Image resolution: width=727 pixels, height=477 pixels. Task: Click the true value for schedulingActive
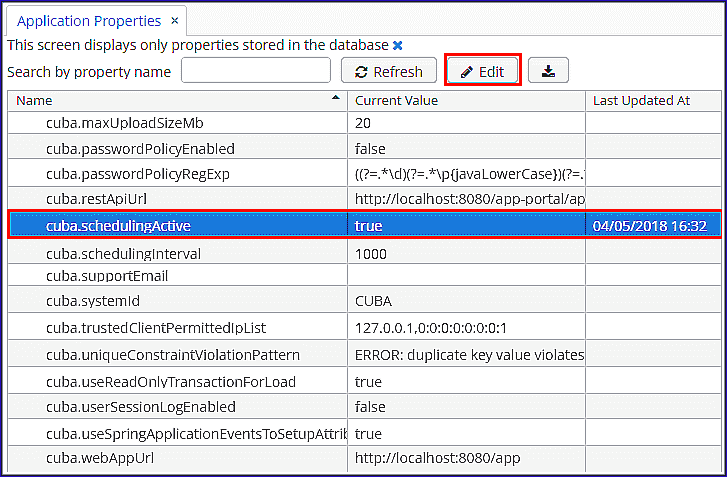[x=368, y=225]
